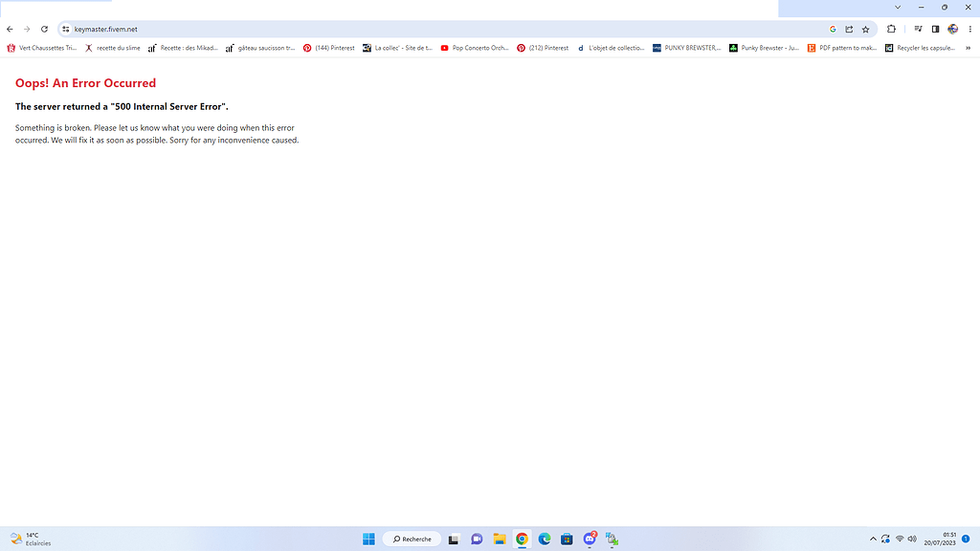Launch Microsoft Edge from the taskbar
980x551 pixels.
click(x=544, y=539)
